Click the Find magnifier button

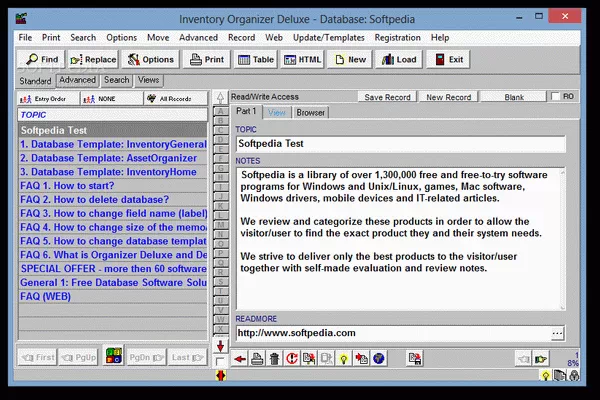(x=41, y=60)
